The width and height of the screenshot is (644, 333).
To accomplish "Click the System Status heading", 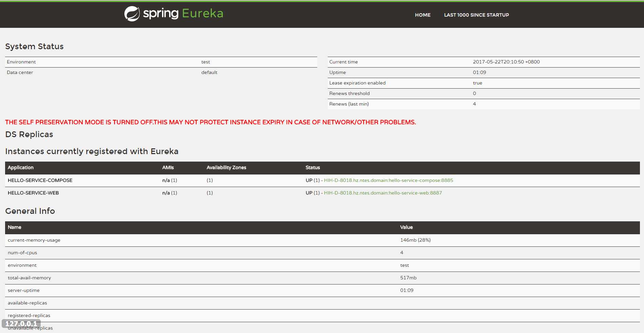I will (34, 47).
